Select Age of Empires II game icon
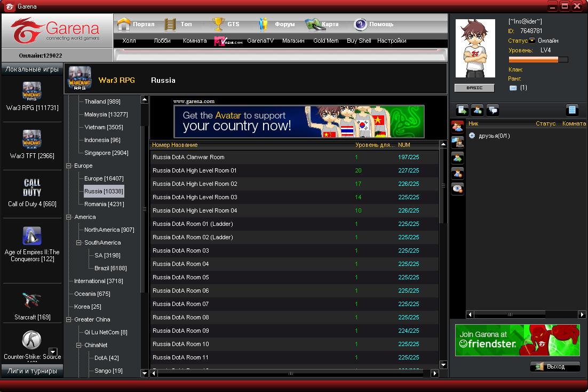This screenshot has height=392, width=588. [x=32, y=236]
